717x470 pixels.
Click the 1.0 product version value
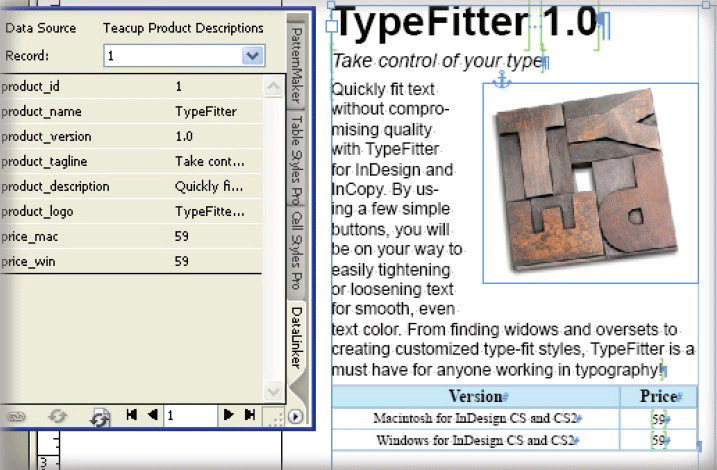pos(184,136)
